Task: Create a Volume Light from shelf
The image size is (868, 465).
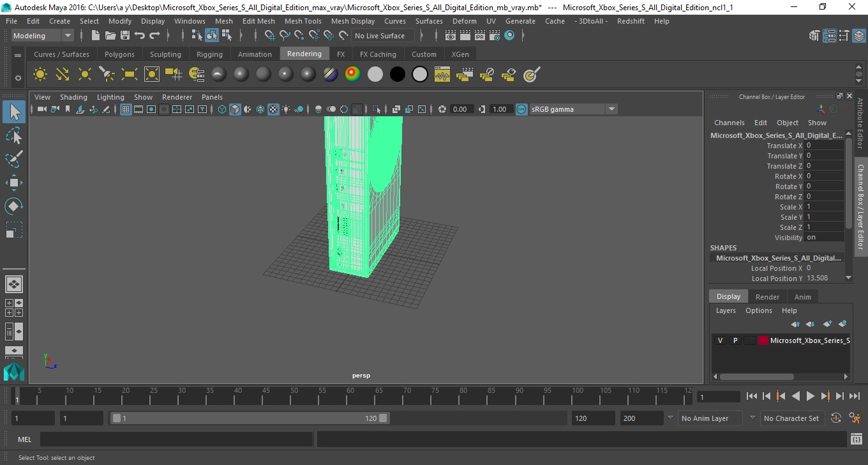Action: [x=151, y=75]
